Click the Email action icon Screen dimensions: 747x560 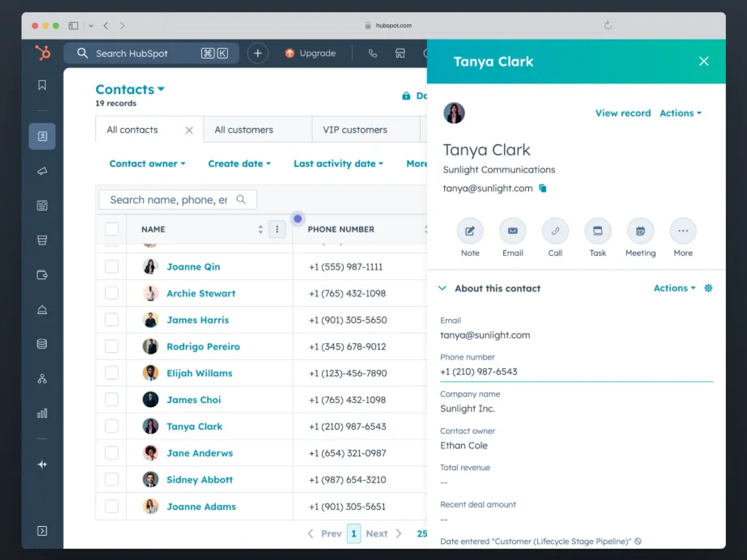[x=513, y=231]
